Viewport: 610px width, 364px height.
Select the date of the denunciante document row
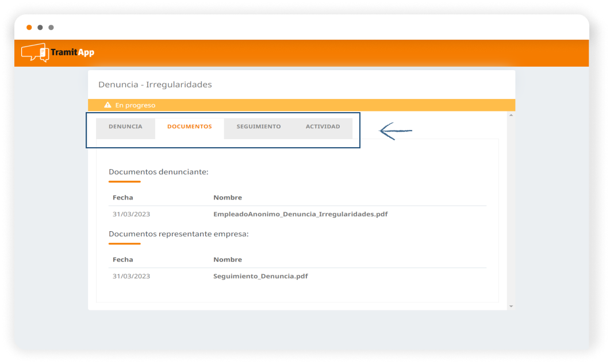131,214
